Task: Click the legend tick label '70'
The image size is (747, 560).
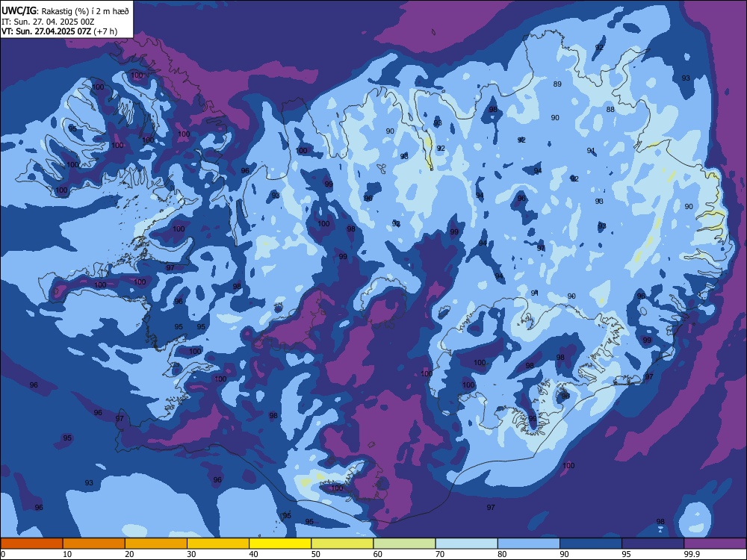Action: pos(440,554)
